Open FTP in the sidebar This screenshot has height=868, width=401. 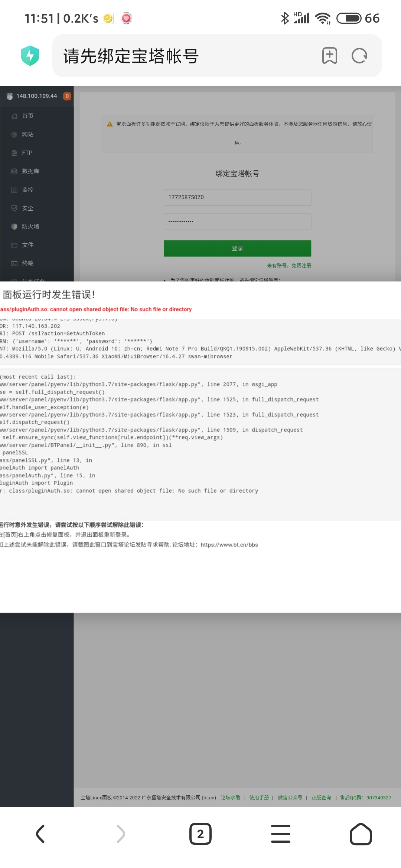(27, 152)
